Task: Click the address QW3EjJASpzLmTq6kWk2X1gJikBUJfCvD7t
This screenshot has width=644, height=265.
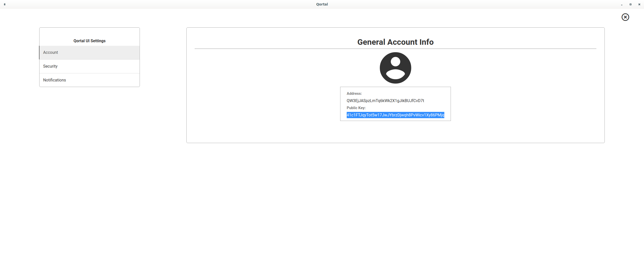Action: pyautogui.click(x=385, y=101)
